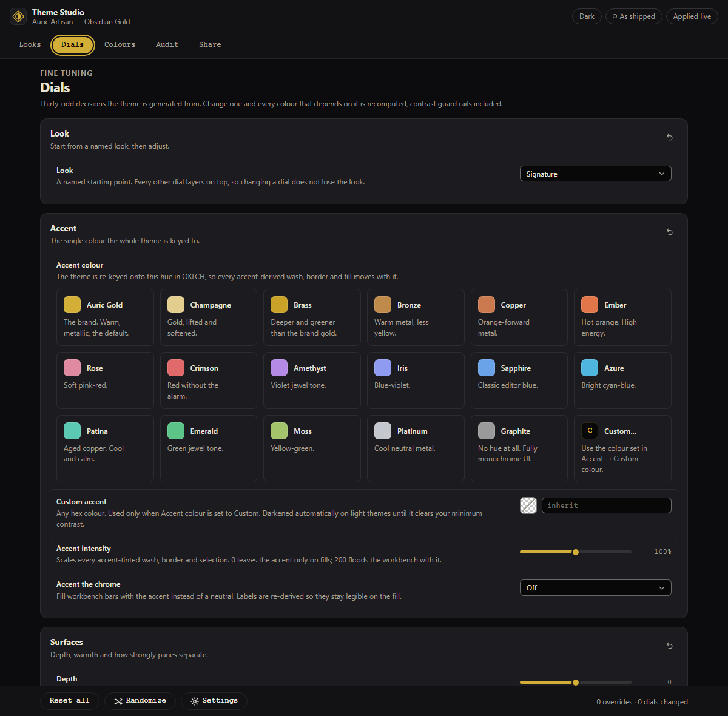Click the Theme Studio diamond logo icon
This screenshot has width=728, height=716.
point(18,16)
